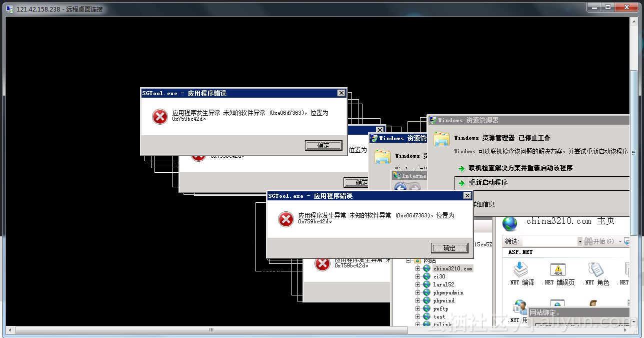Expand the china3210.com tree node
Viewport: 644px width, 338px height.
[x=417, y=268]
